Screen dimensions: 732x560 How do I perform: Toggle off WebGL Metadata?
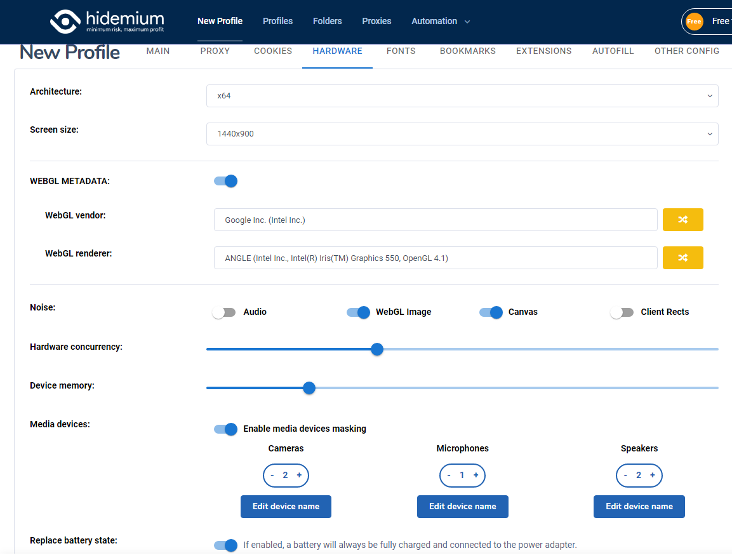click(x=225, y=181)
